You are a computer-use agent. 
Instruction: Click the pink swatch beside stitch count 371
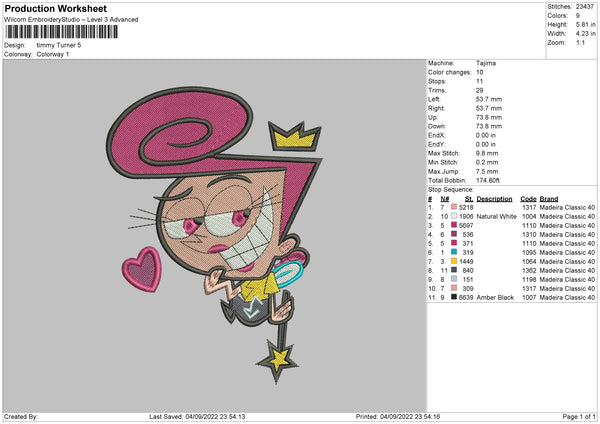[454, 243]
